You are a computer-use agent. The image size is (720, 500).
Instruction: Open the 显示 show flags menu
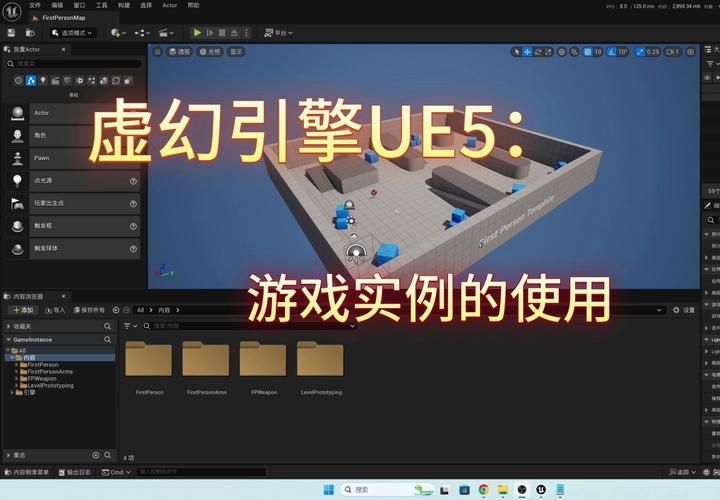(236, 52)
